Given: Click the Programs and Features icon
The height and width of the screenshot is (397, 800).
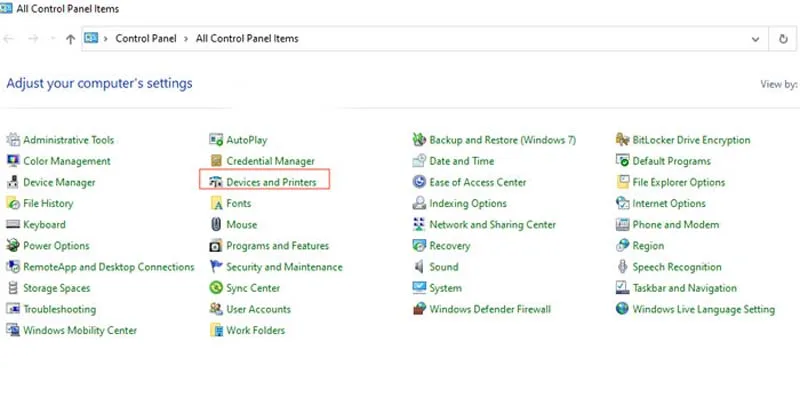Looking at the screenshot, I should point(216,245).
